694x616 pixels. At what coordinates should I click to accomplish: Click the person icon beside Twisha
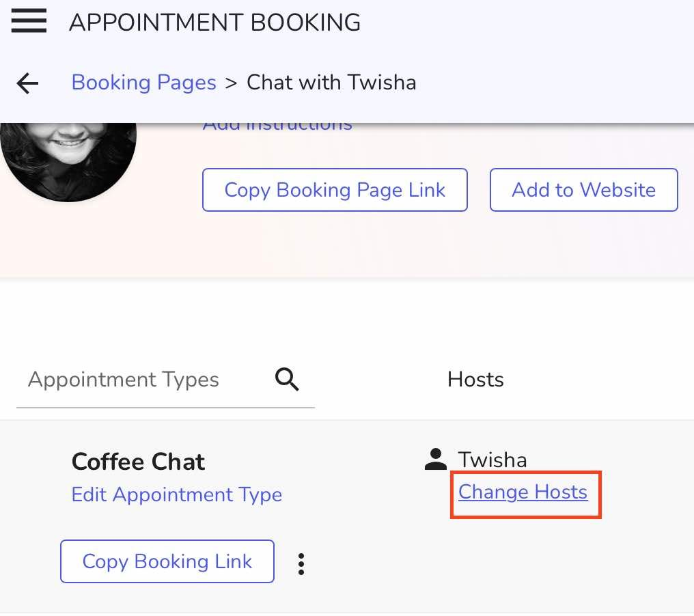435,460
